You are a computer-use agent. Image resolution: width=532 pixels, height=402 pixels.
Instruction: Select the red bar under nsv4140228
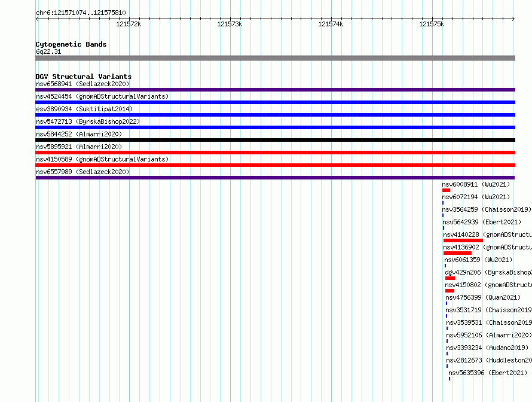pyautogui.click(x=463, y=240)
